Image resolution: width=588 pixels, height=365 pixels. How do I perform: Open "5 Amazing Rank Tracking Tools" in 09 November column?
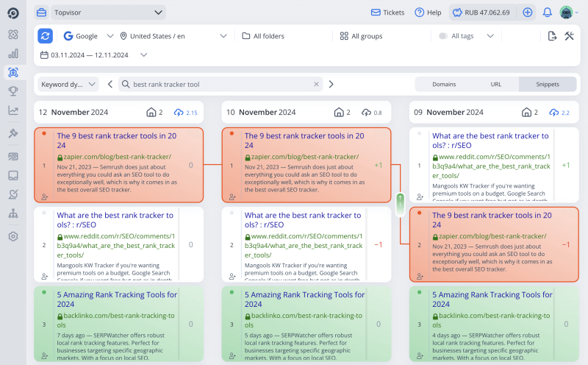click(492, 300)
